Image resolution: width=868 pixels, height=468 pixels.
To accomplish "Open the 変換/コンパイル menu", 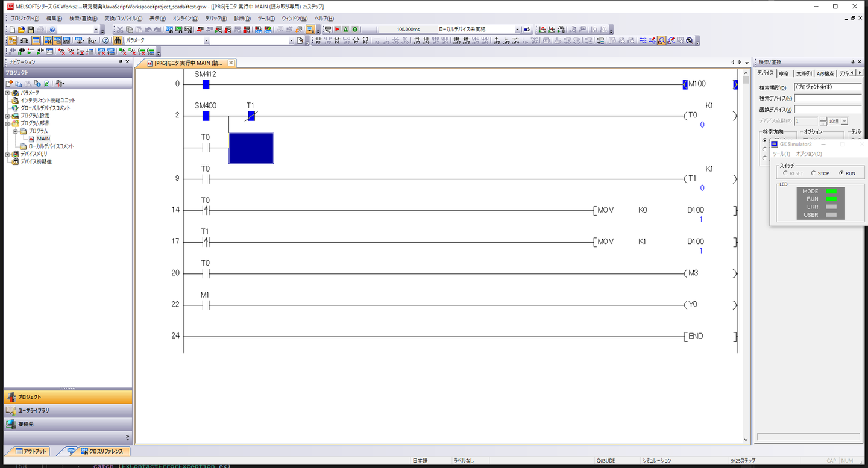I will click(124, 19).
